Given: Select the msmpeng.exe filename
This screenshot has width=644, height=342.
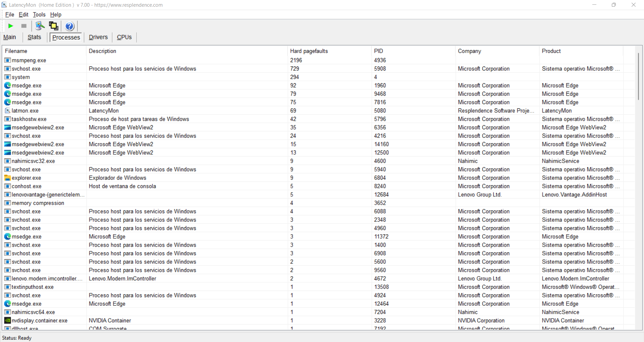Looking at the screenshot, I should (x=29, y=60).
